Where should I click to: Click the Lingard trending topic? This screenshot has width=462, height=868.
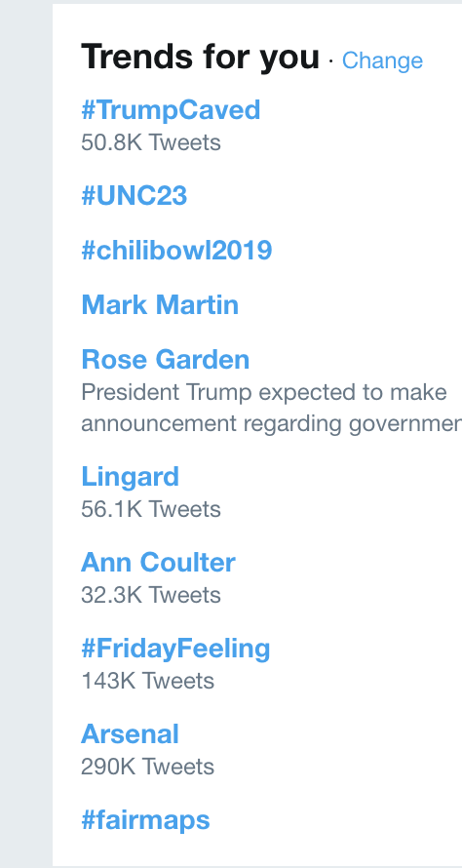click(x=130, y=477)
